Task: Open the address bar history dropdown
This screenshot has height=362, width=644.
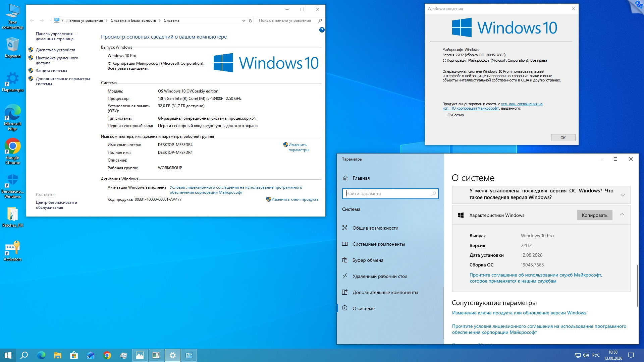Action: coord(244,20)
